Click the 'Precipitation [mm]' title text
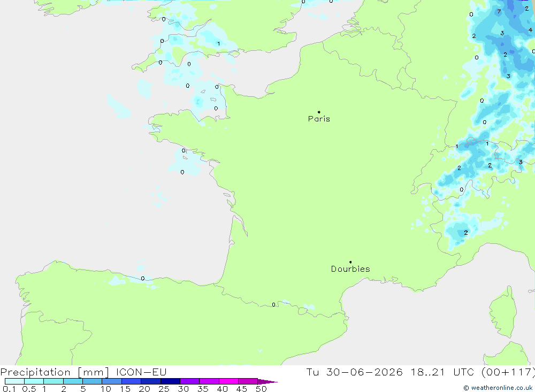535x392 pixels. click(55, 372)
